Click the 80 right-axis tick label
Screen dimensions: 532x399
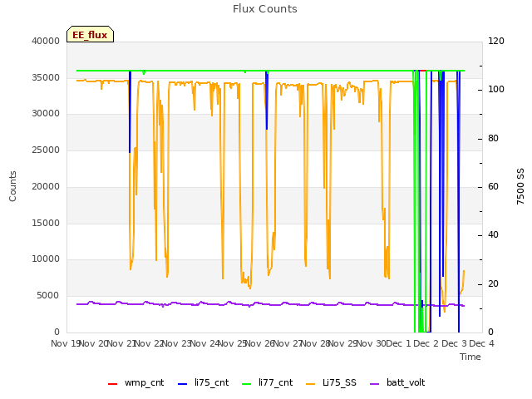493,139
